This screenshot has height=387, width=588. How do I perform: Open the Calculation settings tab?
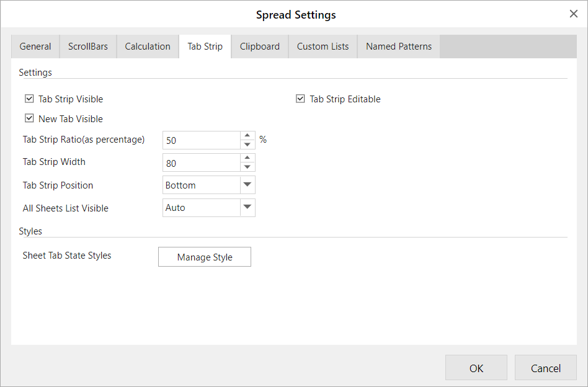point(147,46)
